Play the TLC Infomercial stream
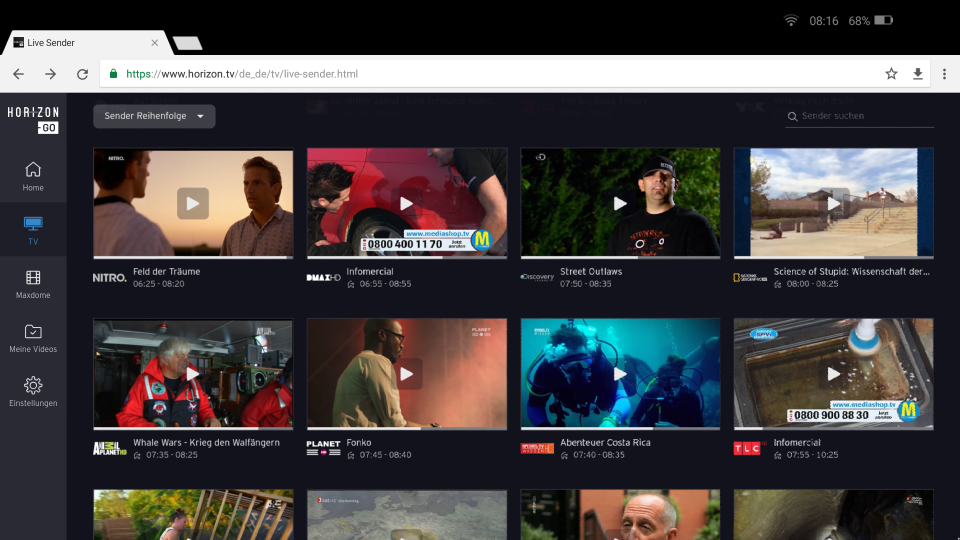The width and height of the screenshot is (960, 540). 833,373
